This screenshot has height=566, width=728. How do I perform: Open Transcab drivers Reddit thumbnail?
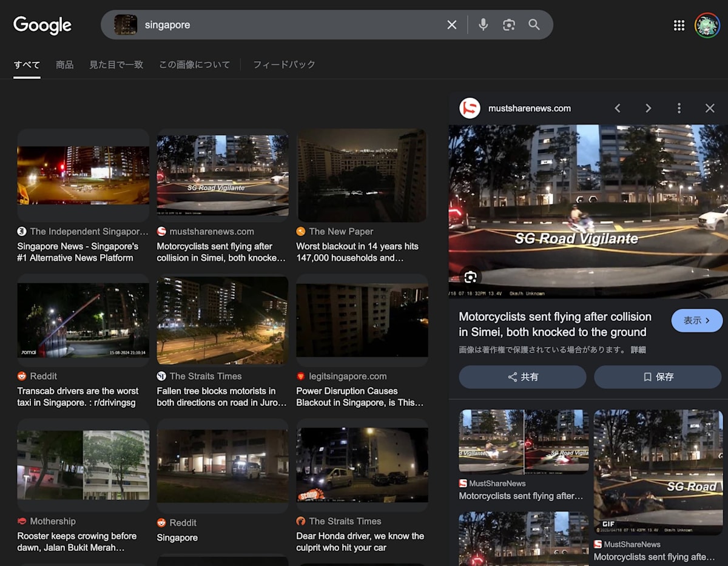[x=83, y=320]
